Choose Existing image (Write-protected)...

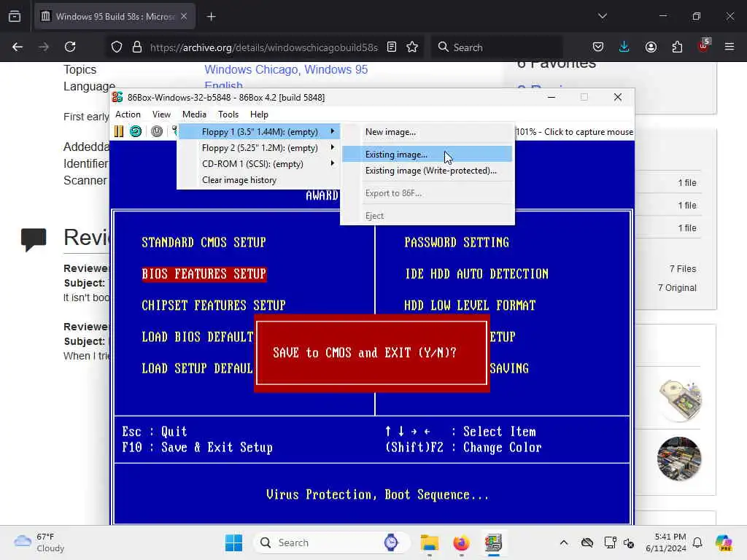(430, 171)
